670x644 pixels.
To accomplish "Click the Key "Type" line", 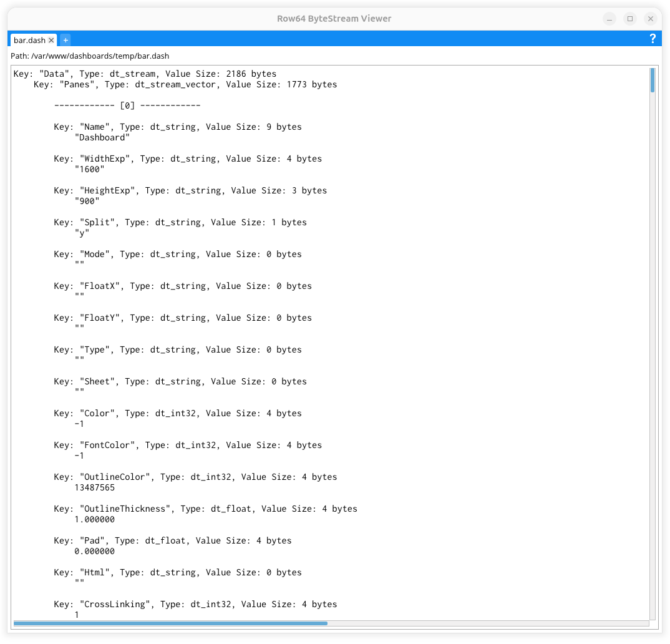I will [178, 350].
